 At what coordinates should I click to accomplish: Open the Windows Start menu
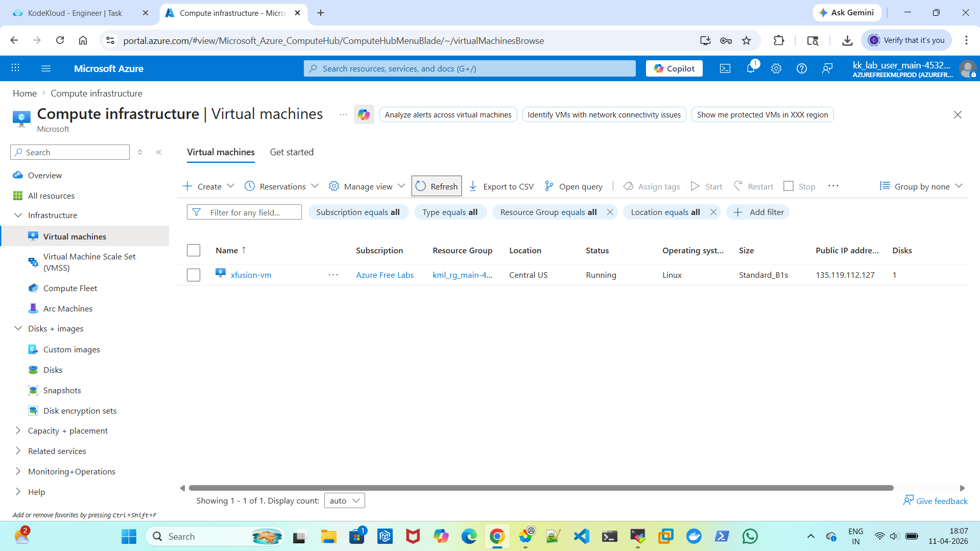129,536
